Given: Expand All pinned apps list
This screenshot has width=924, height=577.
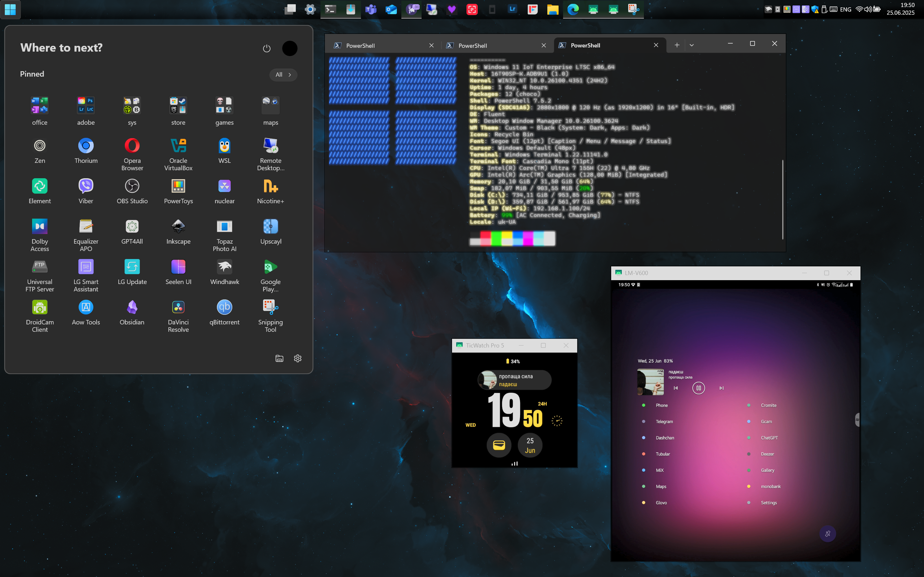Looking at the screenshot, I should 283,75.
